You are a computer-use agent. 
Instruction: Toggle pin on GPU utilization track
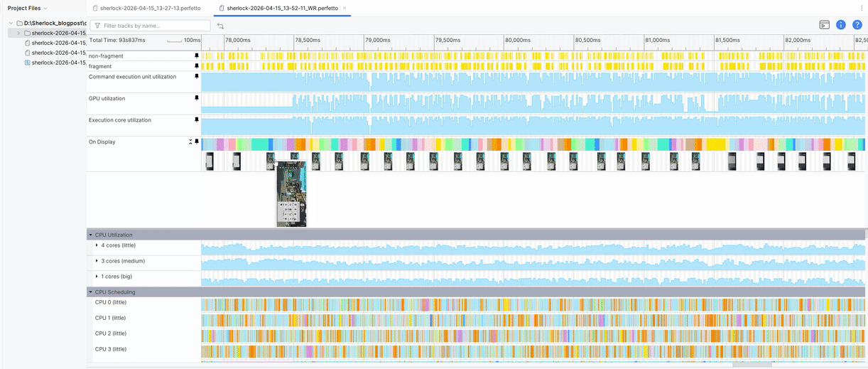coord(197,99)
